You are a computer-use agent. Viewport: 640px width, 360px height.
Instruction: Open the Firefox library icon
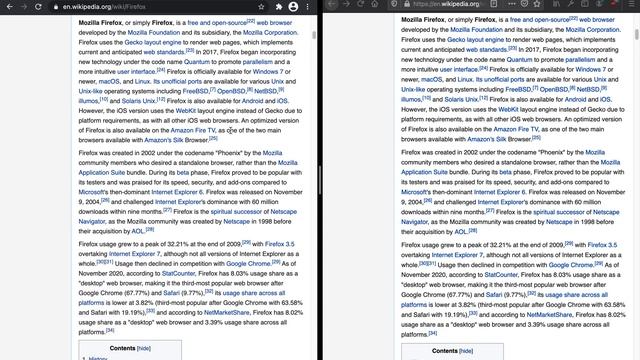tap(556, 4)
